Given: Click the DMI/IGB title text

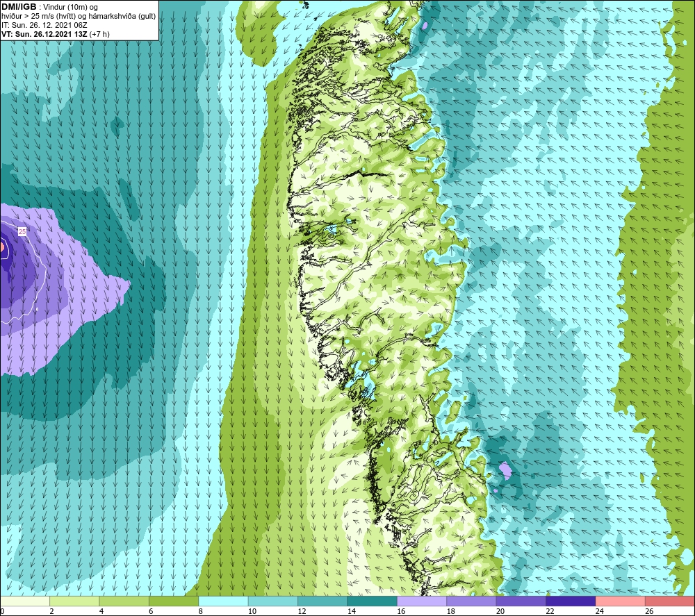Looking at the screenshot, I should (x=19, y=7).
